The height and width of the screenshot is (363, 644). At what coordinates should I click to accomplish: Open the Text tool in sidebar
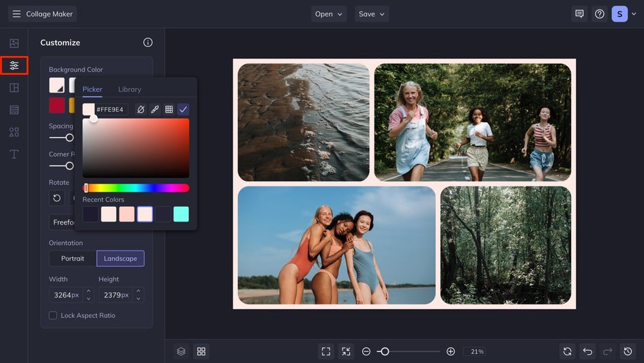coord(14,154)
